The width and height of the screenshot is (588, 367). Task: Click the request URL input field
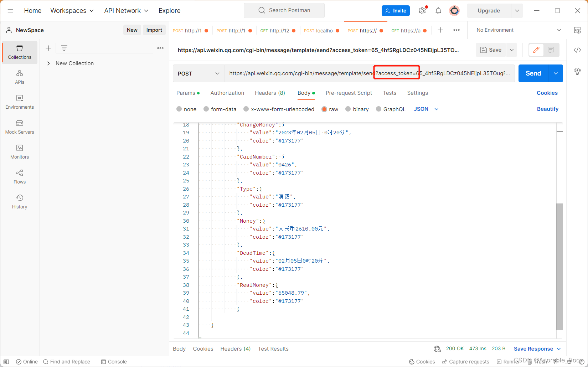[370, 73]
